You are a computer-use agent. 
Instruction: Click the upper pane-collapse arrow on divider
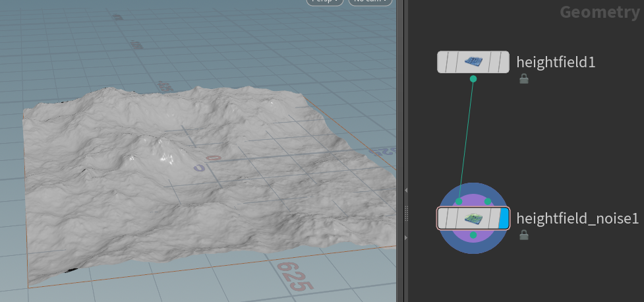click(406, 191)
